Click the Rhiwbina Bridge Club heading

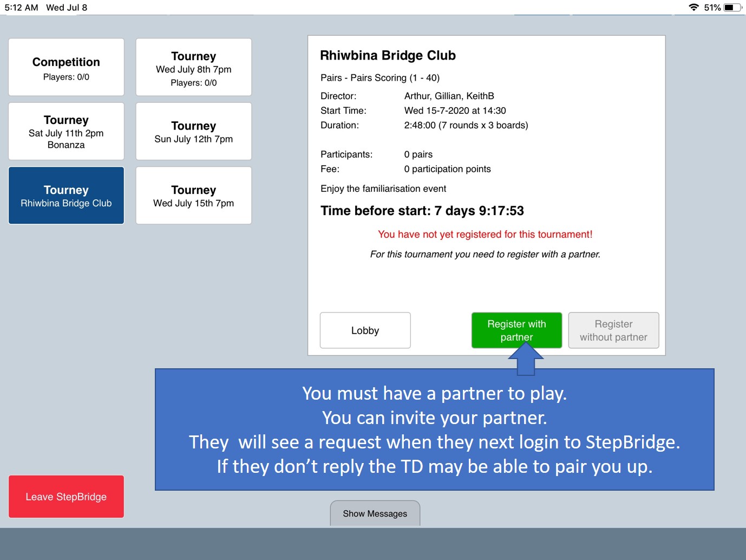tap(388, 55)
